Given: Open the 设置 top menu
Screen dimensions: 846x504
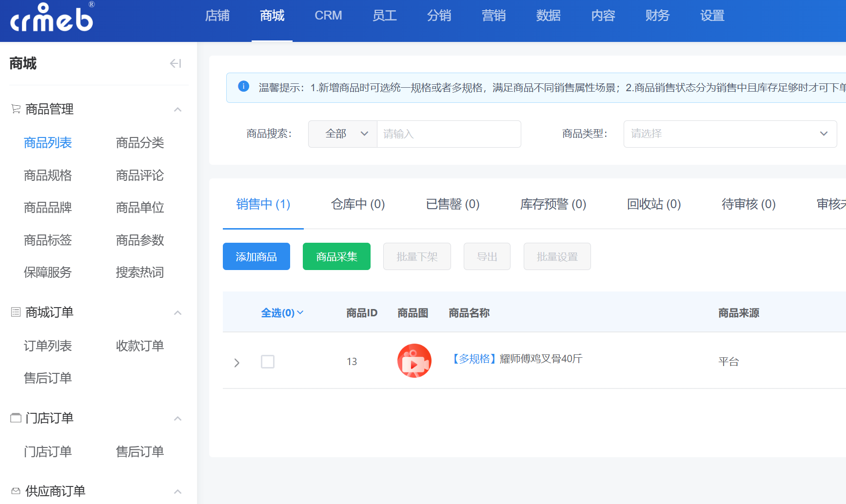Looking at the screenshot, I should pos(712,16).
